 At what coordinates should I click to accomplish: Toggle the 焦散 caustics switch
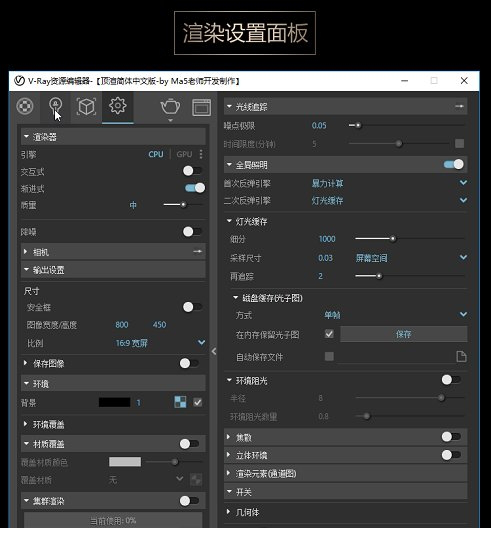coord(451,437)
